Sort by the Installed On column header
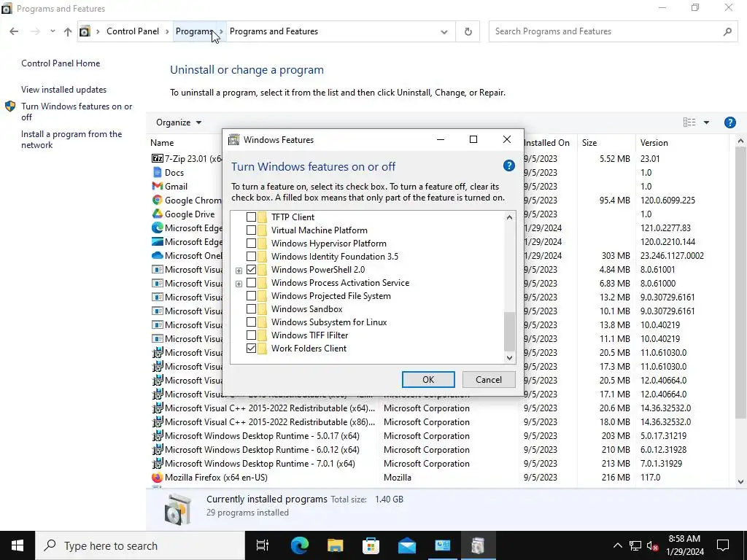The image size is (747, 560). pos(547,143)
